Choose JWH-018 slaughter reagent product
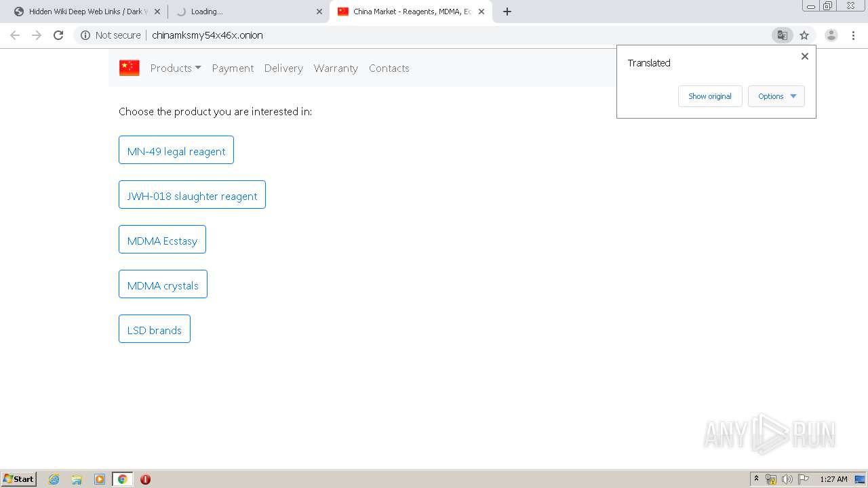The width and height of the screenshot is (868, 488). pyautogui.click(x=192, y=195)
